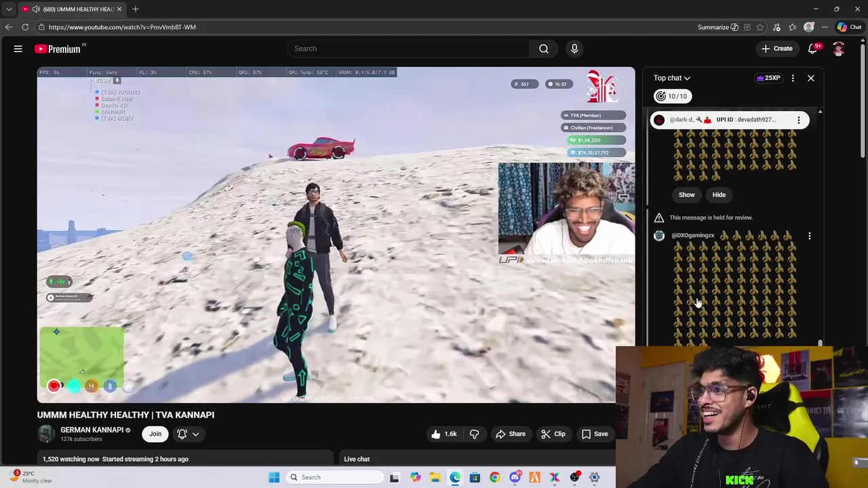Add this page to favorites star
The height and width of the screenshot is (488, 868).
(760, 27)
